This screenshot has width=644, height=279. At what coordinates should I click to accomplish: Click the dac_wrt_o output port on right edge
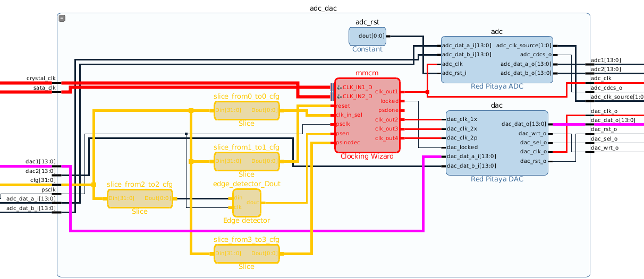pos(605,148)
